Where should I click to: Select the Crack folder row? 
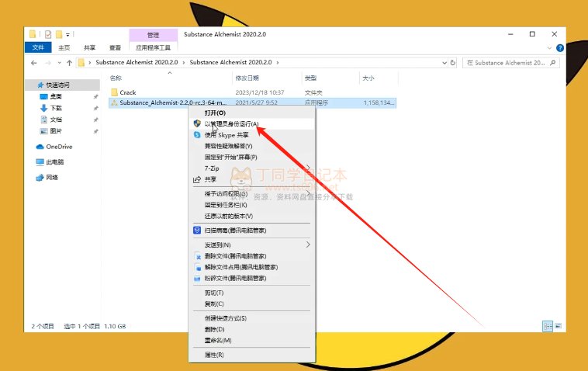(x=252, y=92)
